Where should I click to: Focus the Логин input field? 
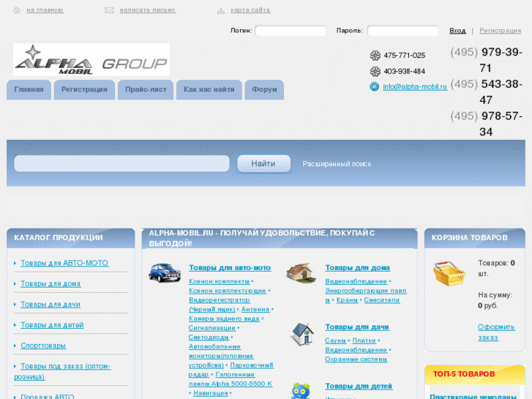pos(291,31)
